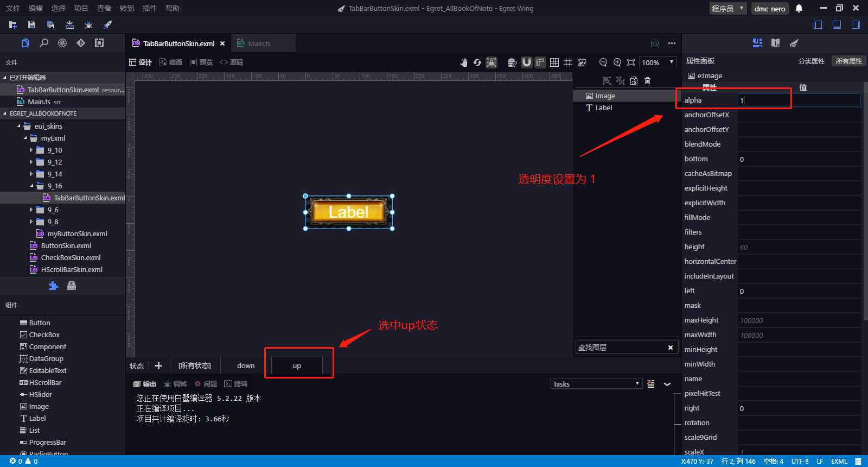Open the 问题 problems panel
Screen dimensions: 868x467
pos(206,384)
